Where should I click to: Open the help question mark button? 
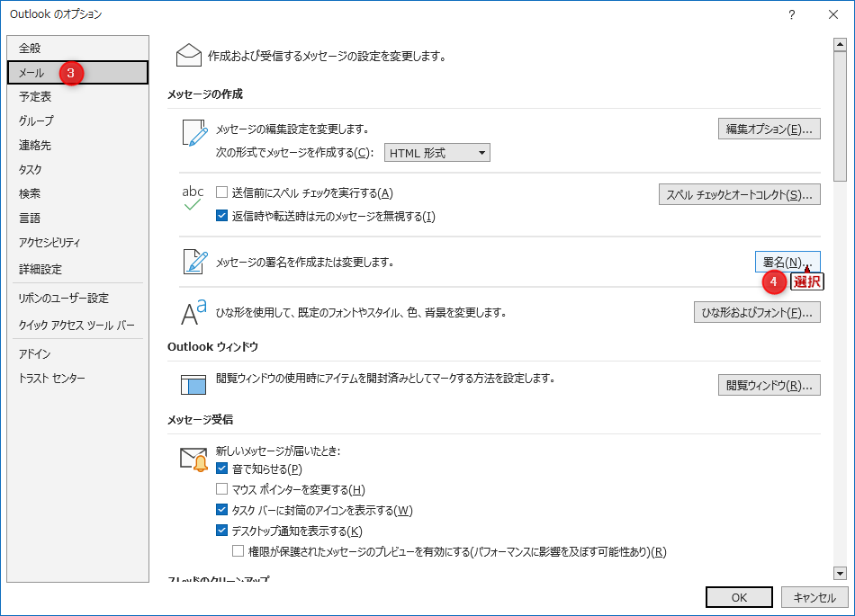point(791,14)
